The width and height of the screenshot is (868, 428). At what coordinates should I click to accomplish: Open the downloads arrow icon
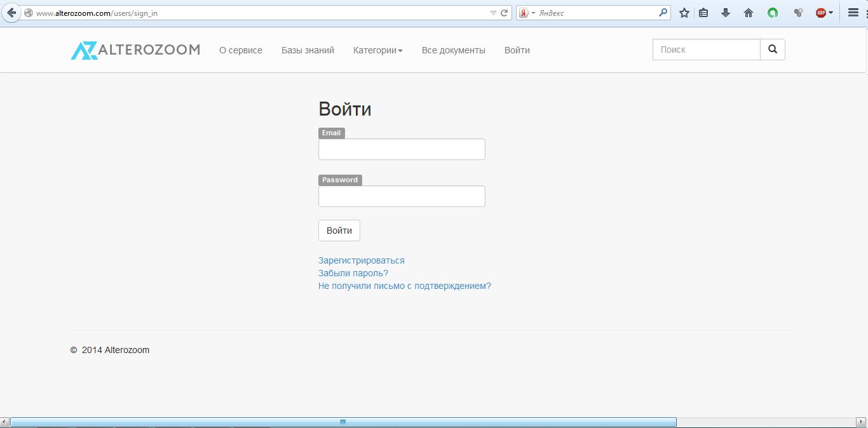click(726, 13)
